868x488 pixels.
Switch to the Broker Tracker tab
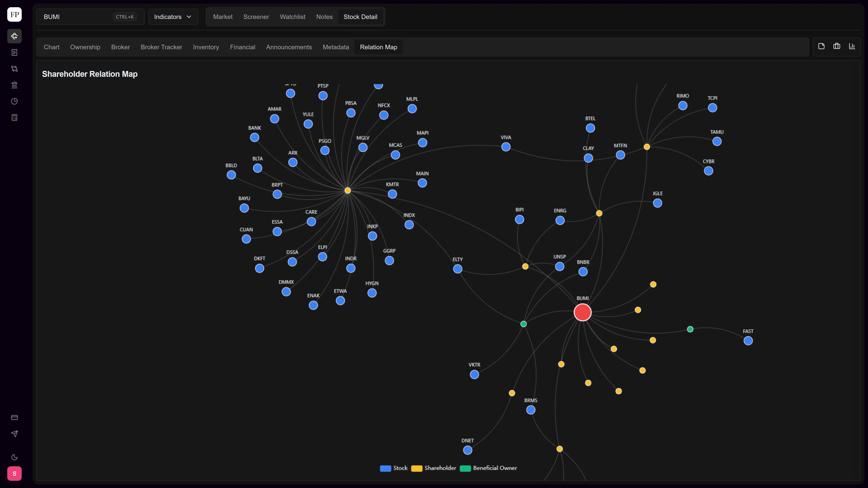[161, 47]
